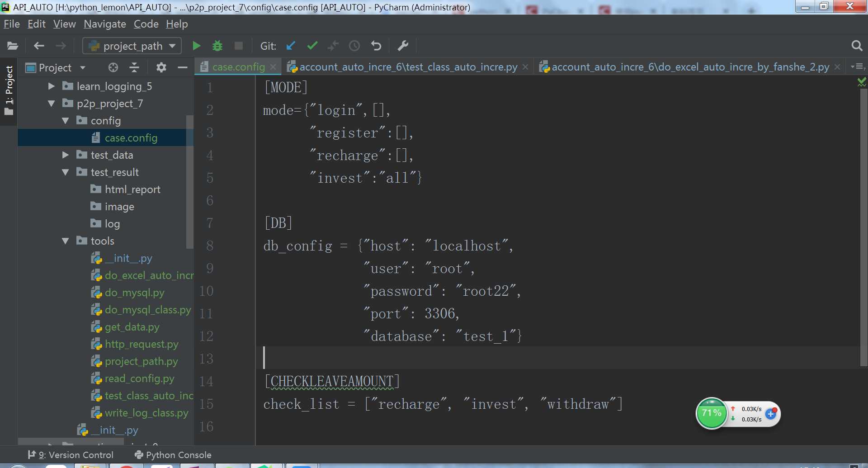
Task: Click the open folder toolbar icon
Action: tap(13, 46)
